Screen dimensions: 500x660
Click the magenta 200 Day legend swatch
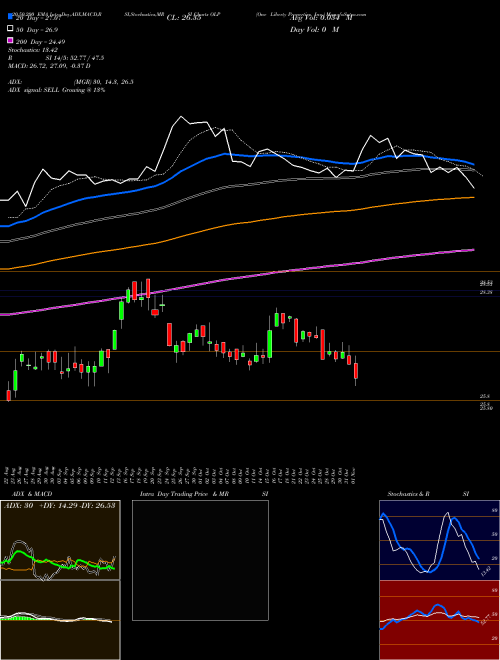11,41
